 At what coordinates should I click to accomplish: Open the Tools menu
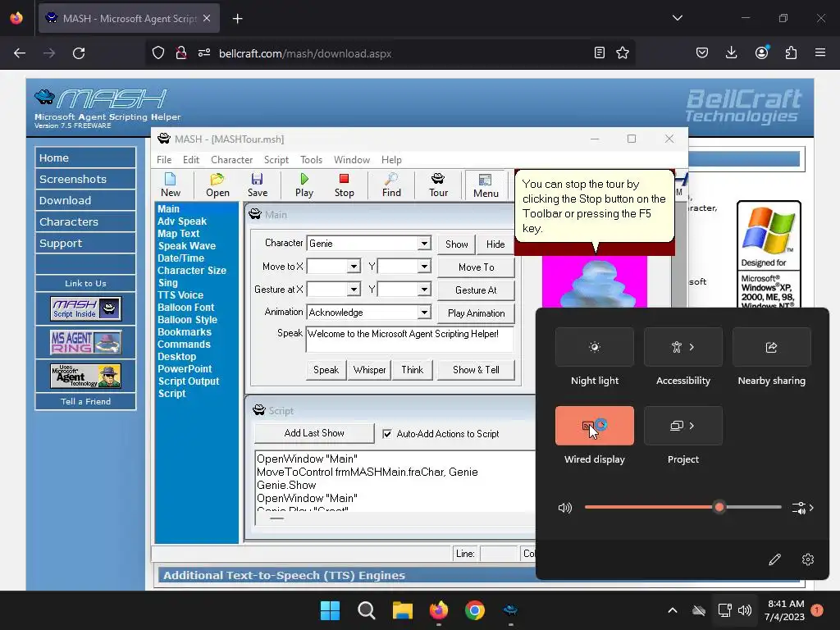point(311,160)
